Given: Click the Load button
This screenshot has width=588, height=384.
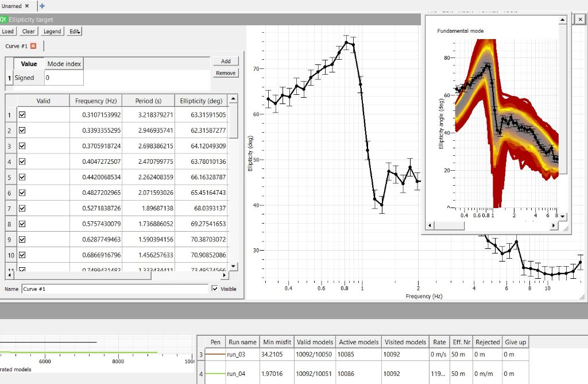Looking at the screenshot, I should coord(8,32).
